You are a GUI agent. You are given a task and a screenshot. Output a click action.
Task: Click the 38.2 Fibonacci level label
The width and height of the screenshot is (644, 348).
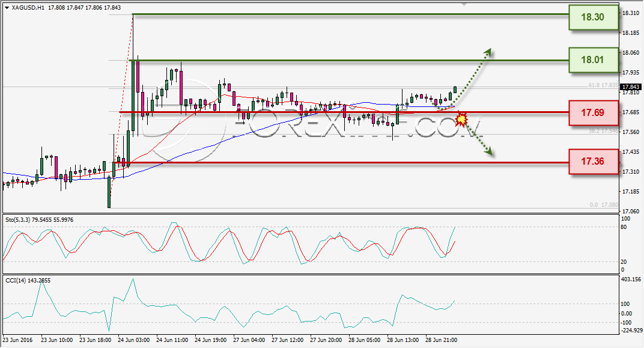click(x=603, y=131)
